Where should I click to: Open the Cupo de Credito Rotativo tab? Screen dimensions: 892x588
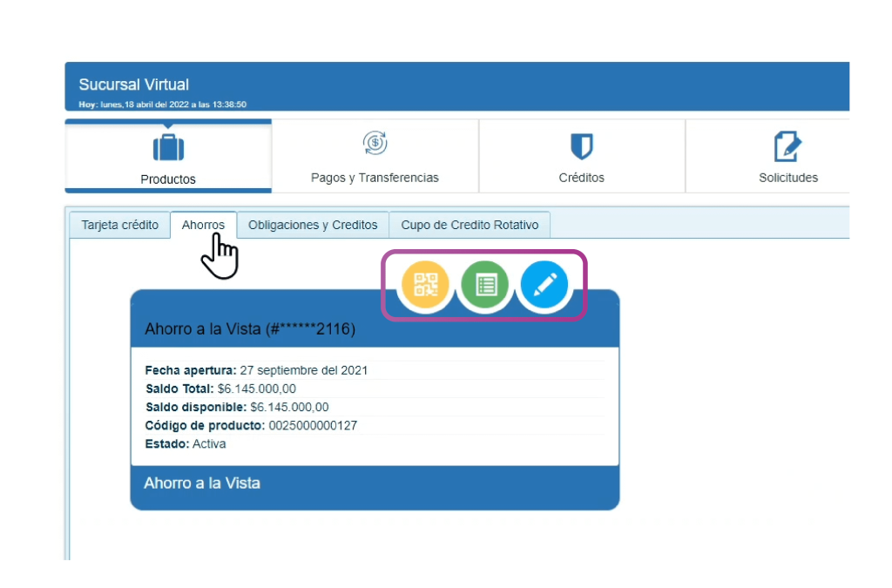(x=470, y=225)
